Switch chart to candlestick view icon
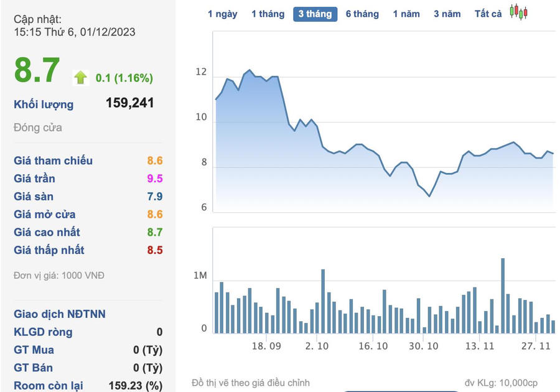 (518, 12)
